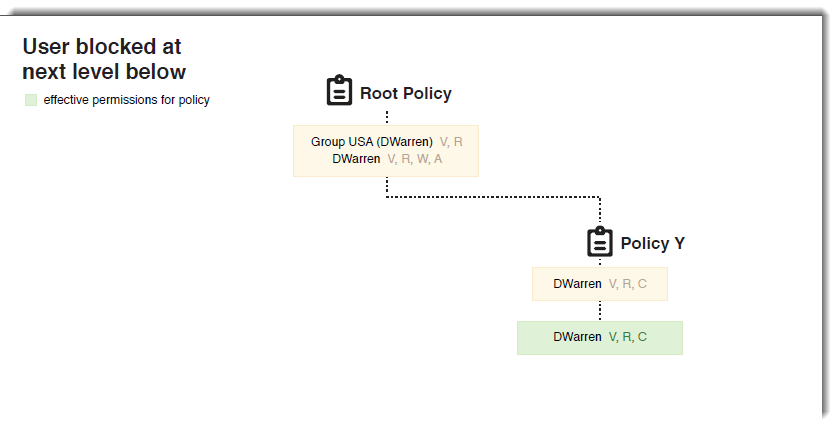Select the DWarren entry under Root Policy

tap(356, 159)
